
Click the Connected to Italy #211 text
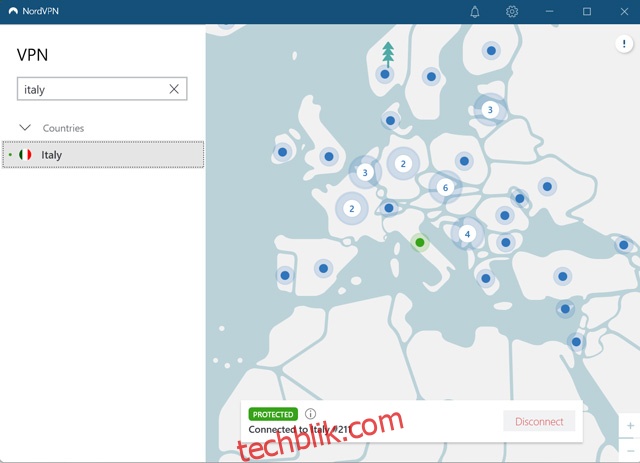300,430
